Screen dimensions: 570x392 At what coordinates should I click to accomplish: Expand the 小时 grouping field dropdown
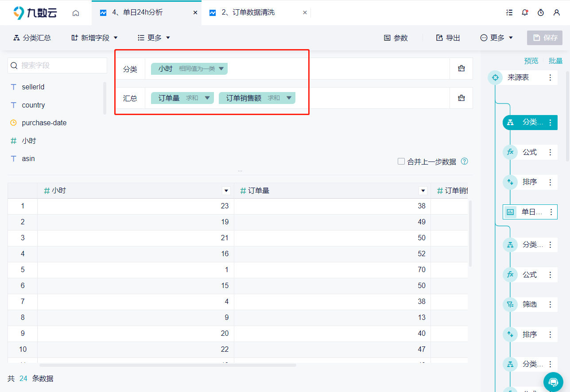pyautogui.click(x=221, y=69)
